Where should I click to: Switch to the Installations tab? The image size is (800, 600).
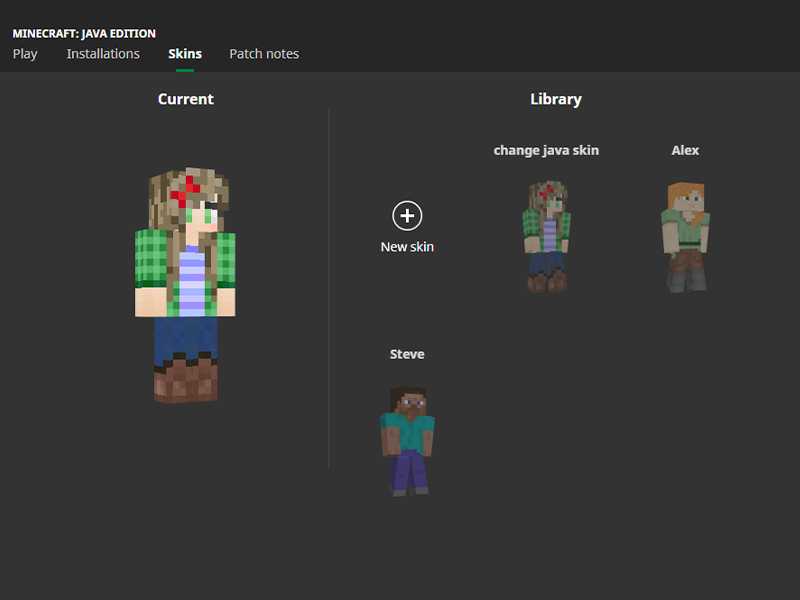click(x=103, y=54)
